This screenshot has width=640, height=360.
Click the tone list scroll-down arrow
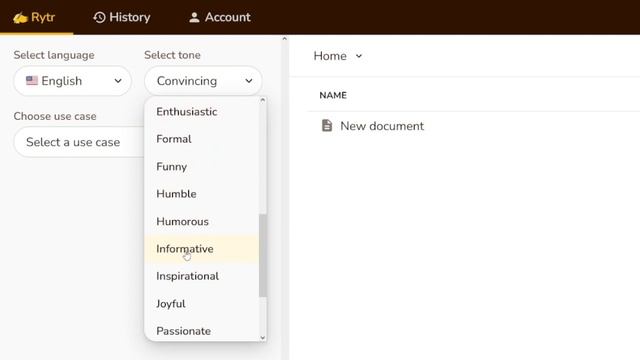(x=262, y=338)
